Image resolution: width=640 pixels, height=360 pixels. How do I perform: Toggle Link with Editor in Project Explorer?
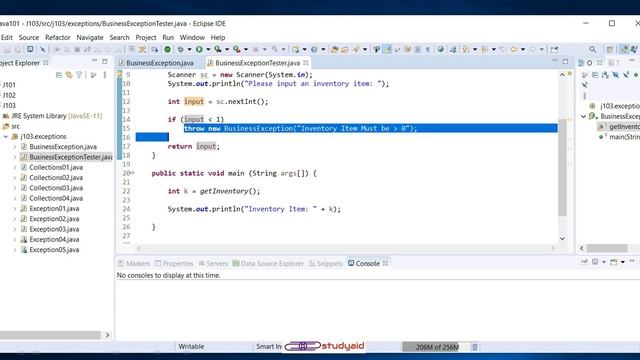[69, 75]
